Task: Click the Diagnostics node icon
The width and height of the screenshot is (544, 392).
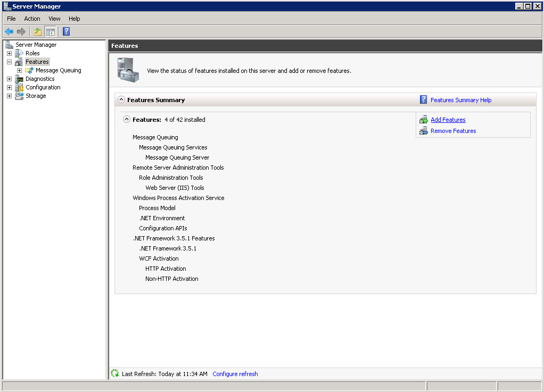Action: click(x=19, y=79)
